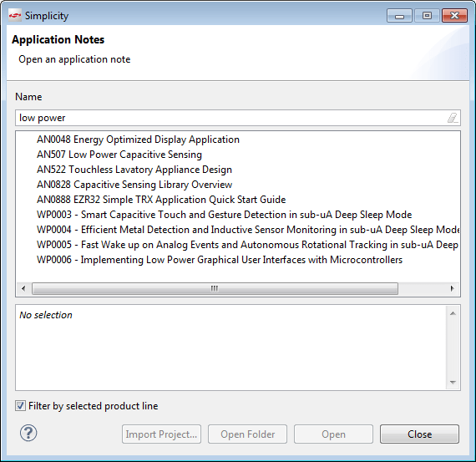Select WP0005 Fast Wake up on Analog Events
476x462 pixels.
pos(247,245)
